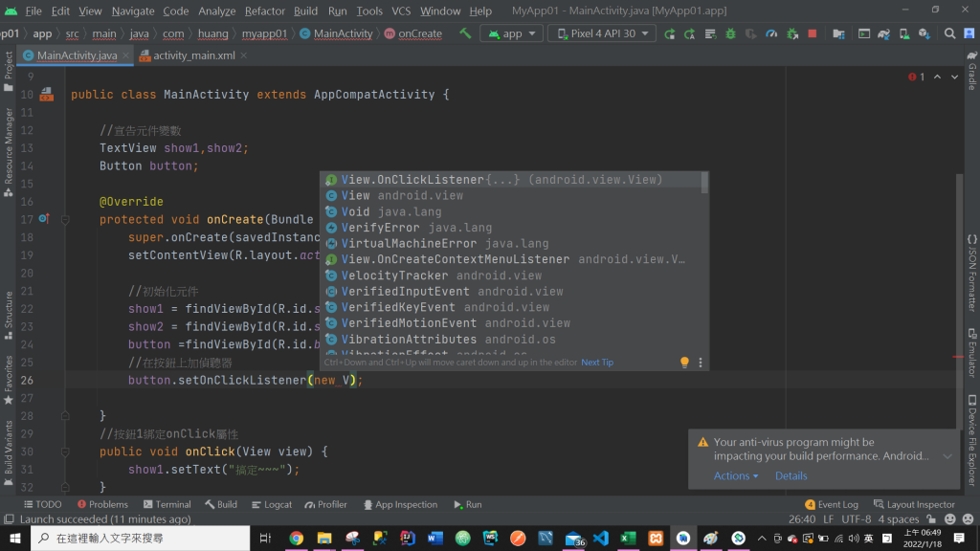Open the Build Variants side panel
The height and width of the screenshot is (551, 980).
tap(8, 452)
